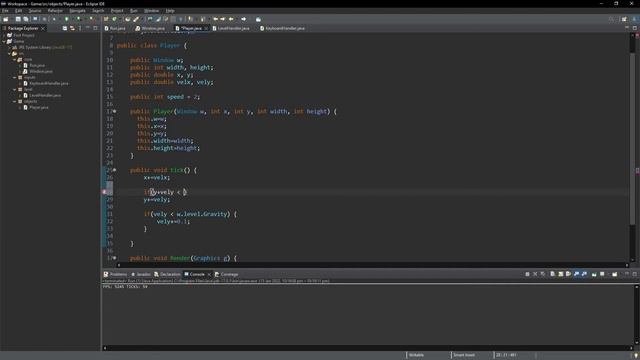Open the Source menu
The width and height of the screenshot is (640, 360).
(x=35, y=11)
